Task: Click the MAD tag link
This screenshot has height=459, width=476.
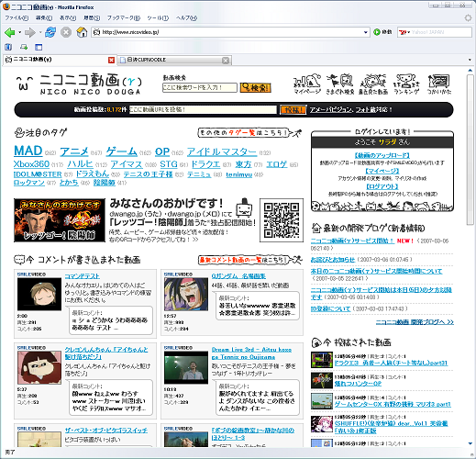Action: click(28, 151)
